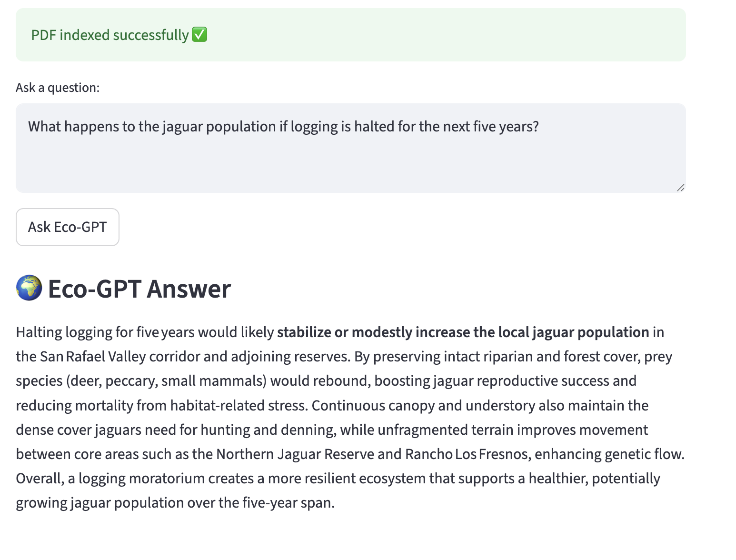736x560 pixels.
Task: Click the text area resize handle
Action: tap(680, 188)
